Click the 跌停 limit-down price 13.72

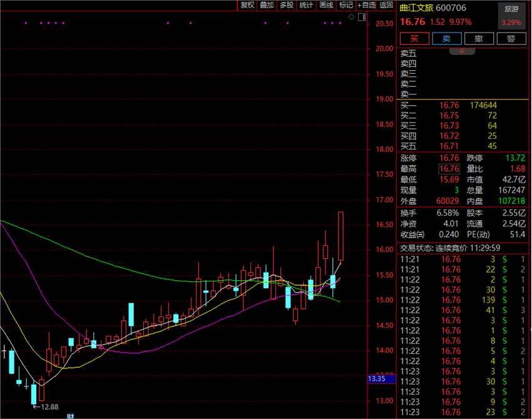tap(515, 158)
